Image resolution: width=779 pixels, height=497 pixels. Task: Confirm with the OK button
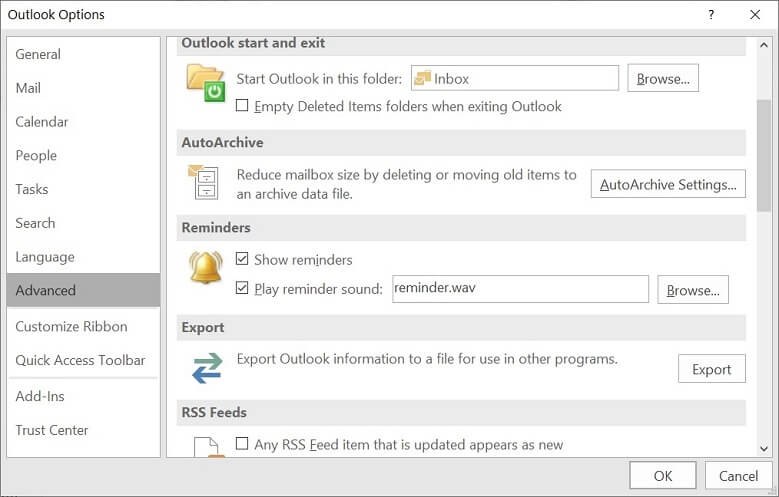(x=662, y=476)
